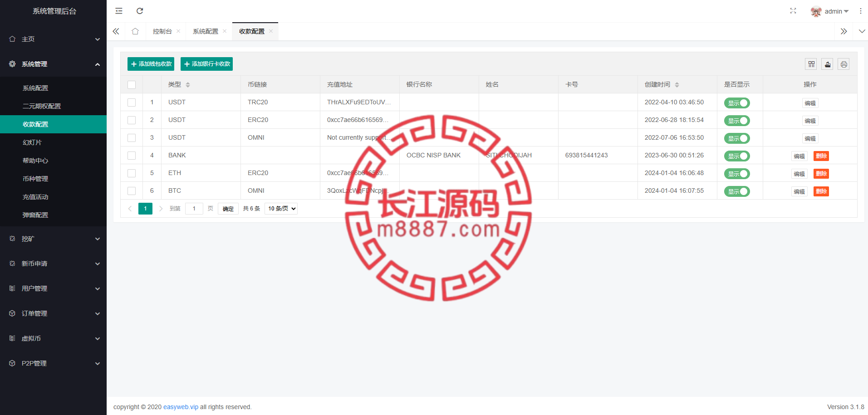Open 币种管理 in the sidebar

click(53, 179)
